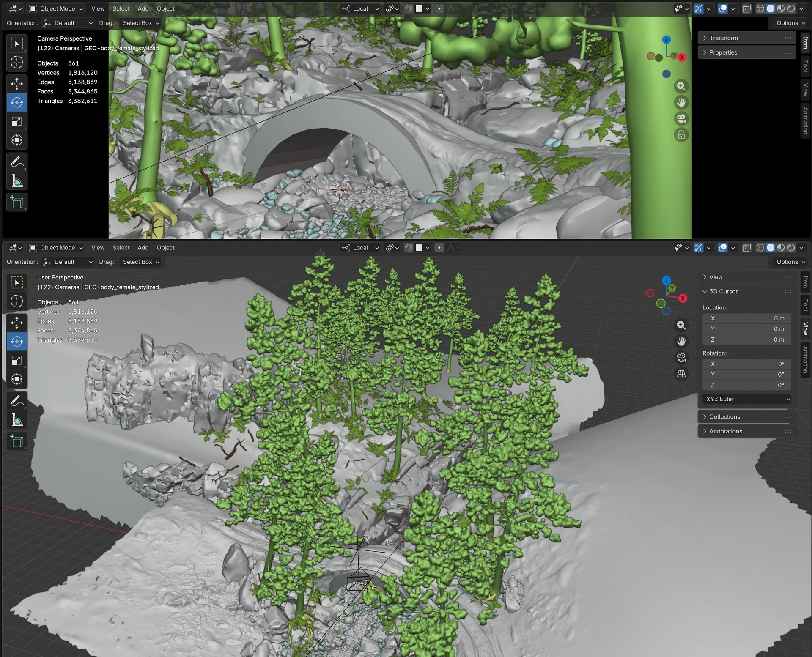Toggle X-ray in top viewport header
The image size is (812, 657).
[747, 9]
